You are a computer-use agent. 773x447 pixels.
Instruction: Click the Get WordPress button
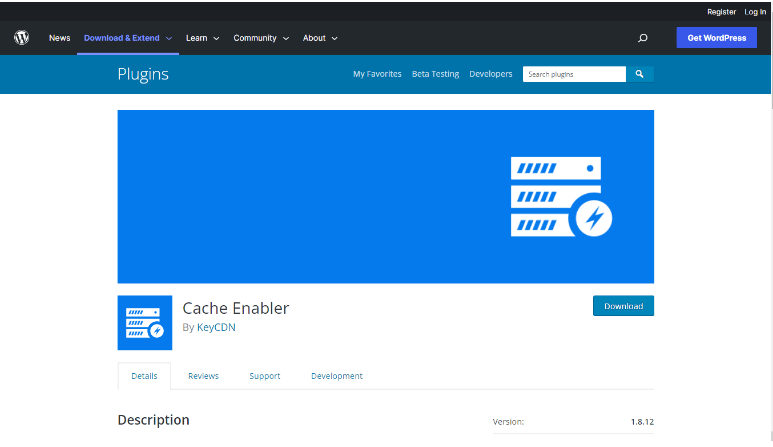717,38
